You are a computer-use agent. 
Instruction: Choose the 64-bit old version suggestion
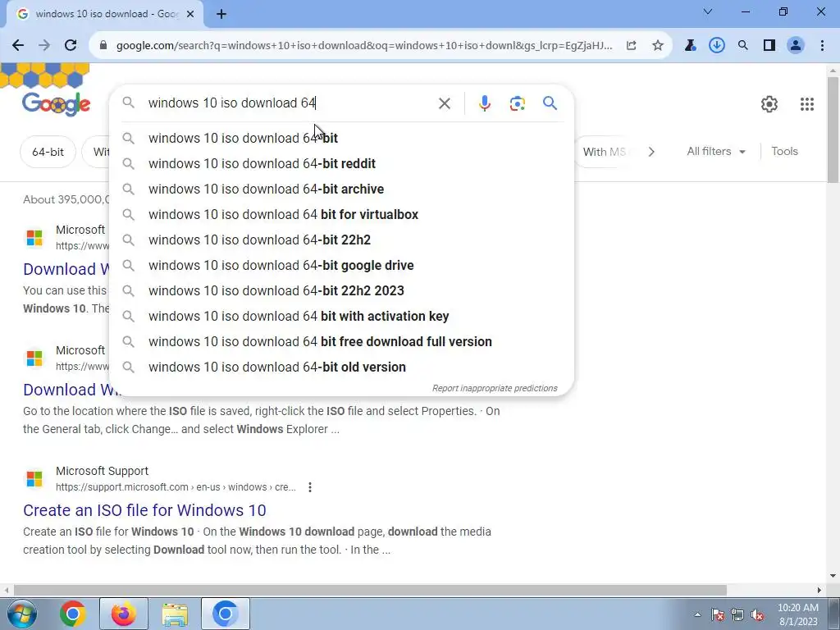342,367
